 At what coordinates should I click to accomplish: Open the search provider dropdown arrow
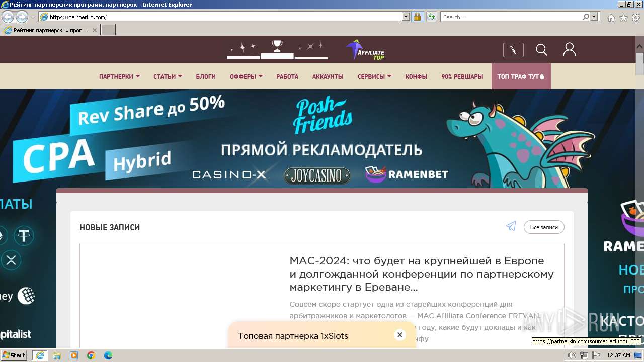click(x=595, y=17)
